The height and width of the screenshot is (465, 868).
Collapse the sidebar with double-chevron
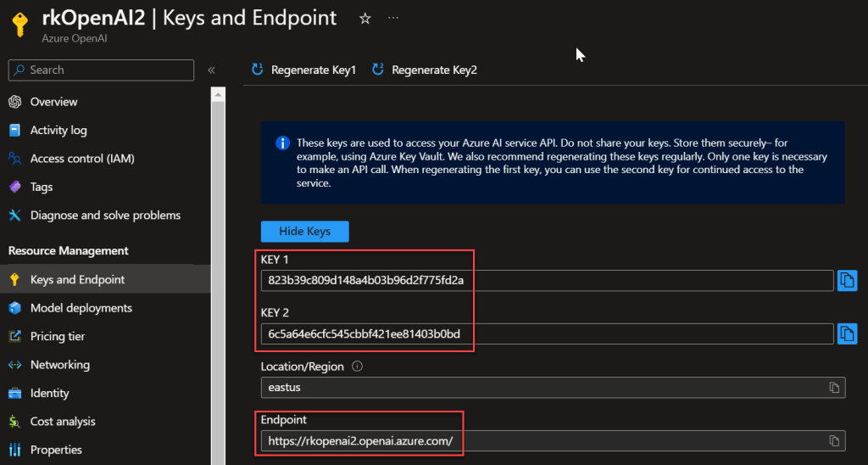tap(211, 70)
